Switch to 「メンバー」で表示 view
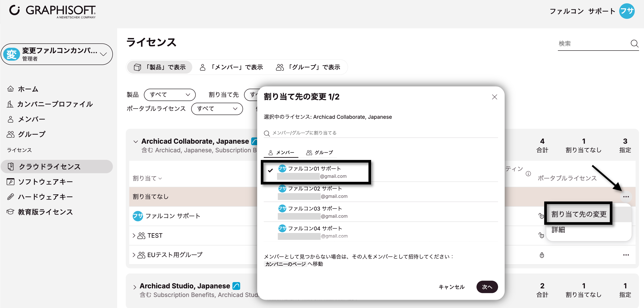Image resolution: width=644 pixels, height=308 pixels. coord(231,67)
